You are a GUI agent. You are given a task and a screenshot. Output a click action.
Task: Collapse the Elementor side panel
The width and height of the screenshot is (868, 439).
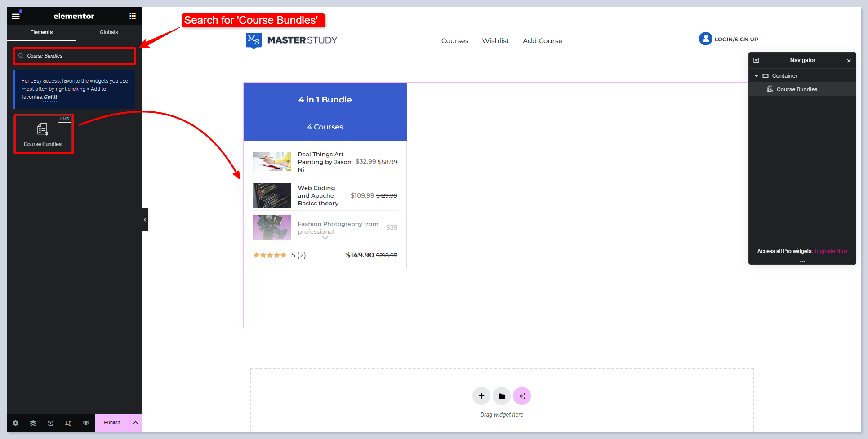click(145, 220)
